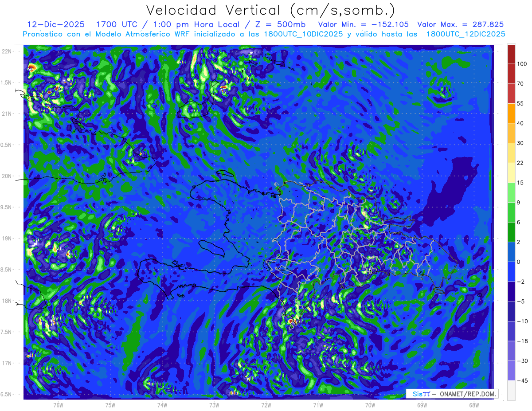
Task: Click the "19N" latitude label
Action: click(x=8, y=239)
